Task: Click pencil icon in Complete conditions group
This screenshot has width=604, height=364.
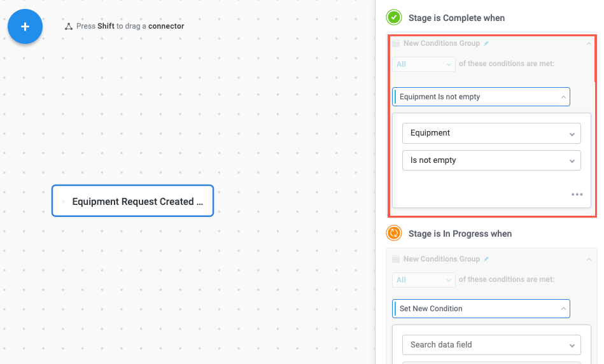Action: pos(486,43)
